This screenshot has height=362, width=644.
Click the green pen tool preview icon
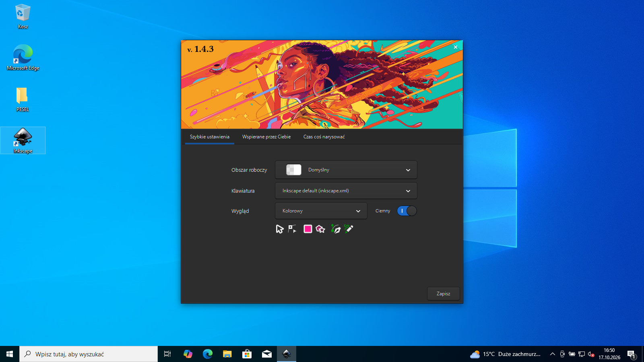[x=336, y=229]
